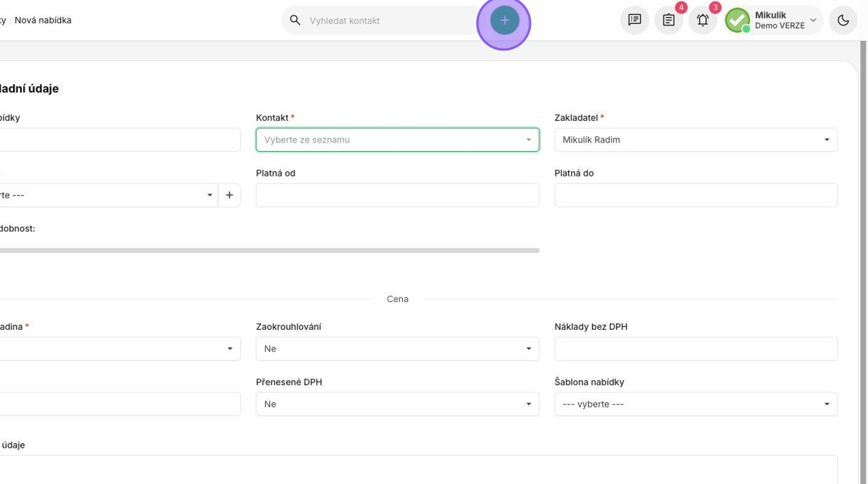This screenshot has width=868, height=484.
Task: Open the Šablona nabídky dropdown
Action: (696, 404)
